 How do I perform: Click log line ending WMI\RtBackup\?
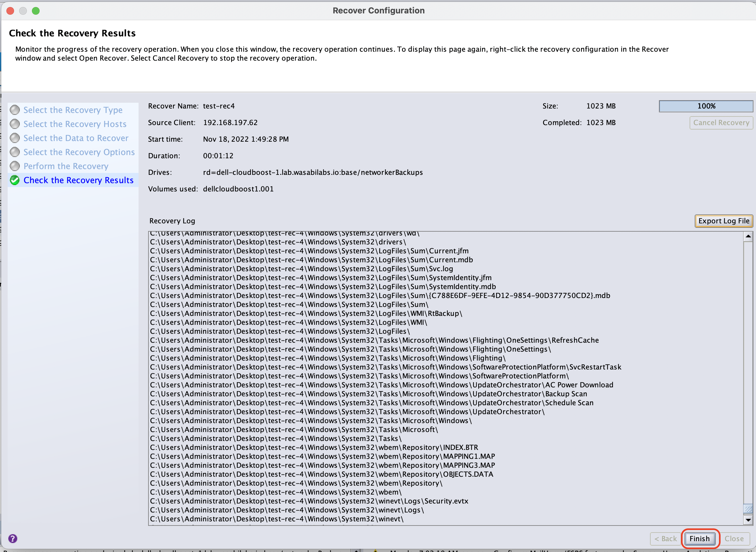point(306,313)
